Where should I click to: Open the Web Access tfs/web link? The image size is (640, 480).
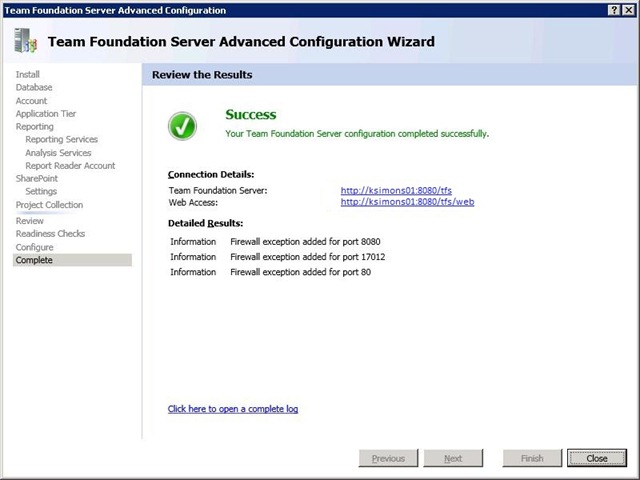(x=407, y=202)
